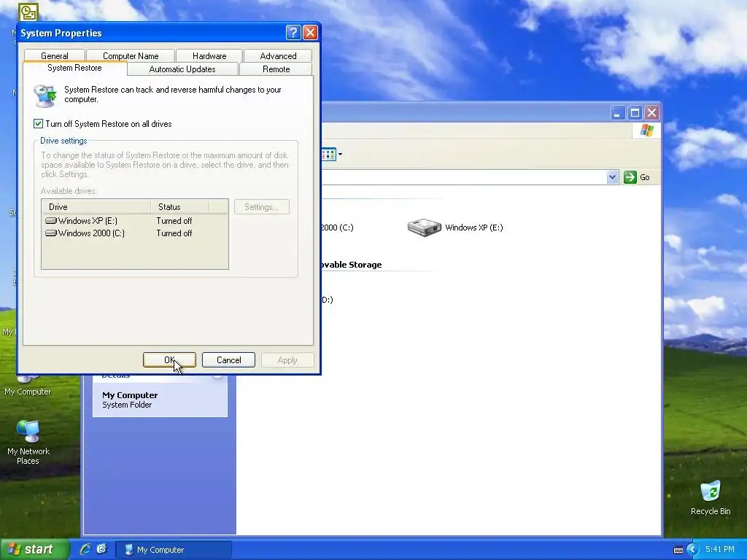This screenshot has width=747, height=560.
Task: Select Windows XP (E:) drive icon in My Computer
Action: pos(424,227)
